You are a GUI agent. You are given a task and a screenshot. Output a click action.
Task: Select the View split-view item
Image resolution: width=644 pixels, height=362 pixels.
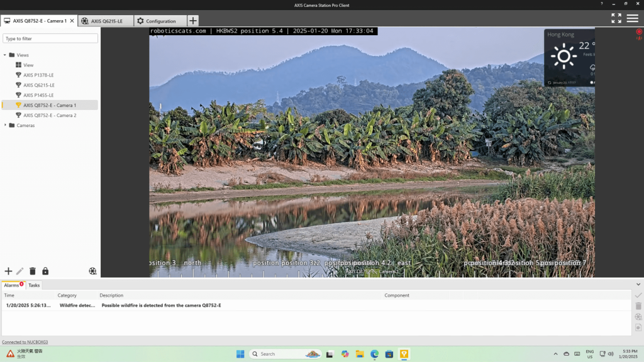(28, 65)
